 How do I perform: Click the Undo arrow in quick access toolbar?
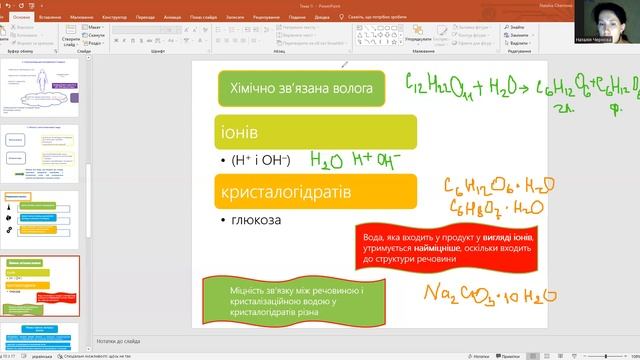coord(8,6)
